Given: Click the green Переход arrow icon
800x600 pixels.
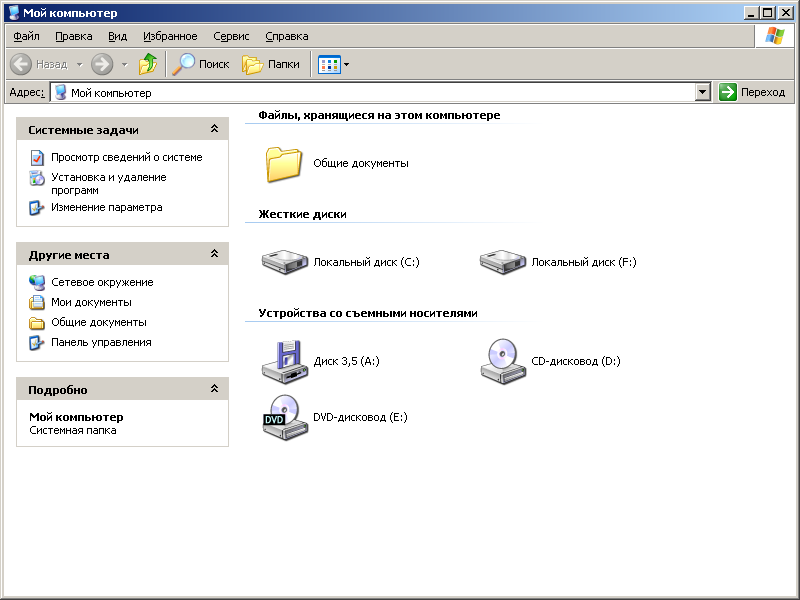Looking at the screenshot, I should [x=728, y=92].
